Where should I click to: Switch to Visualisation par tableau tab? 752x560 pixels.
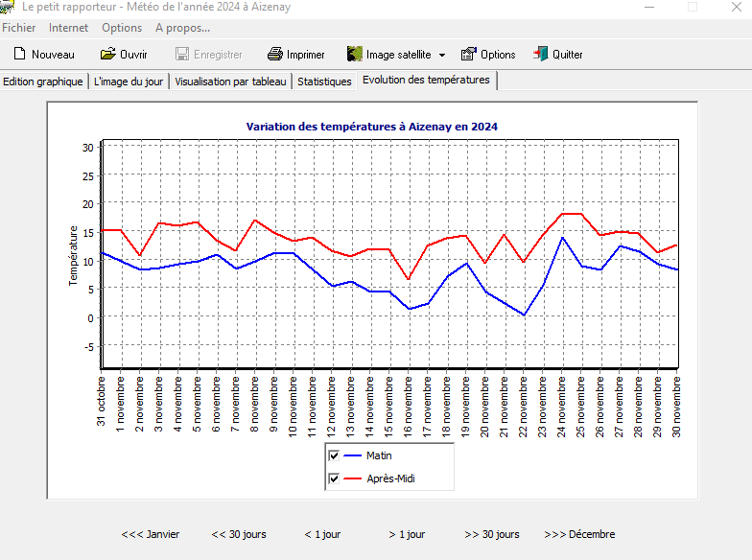click(230, 82)
